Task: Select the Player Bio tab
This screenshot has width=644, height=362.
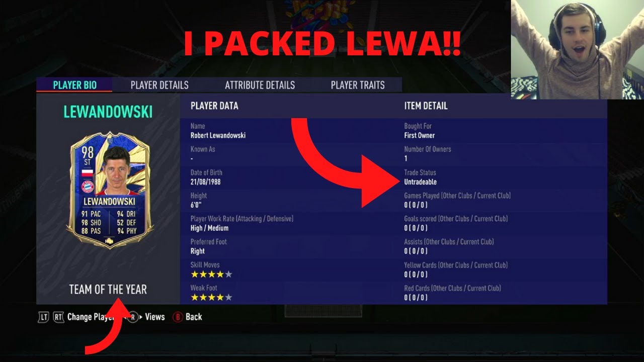Action: click(74, 85)
